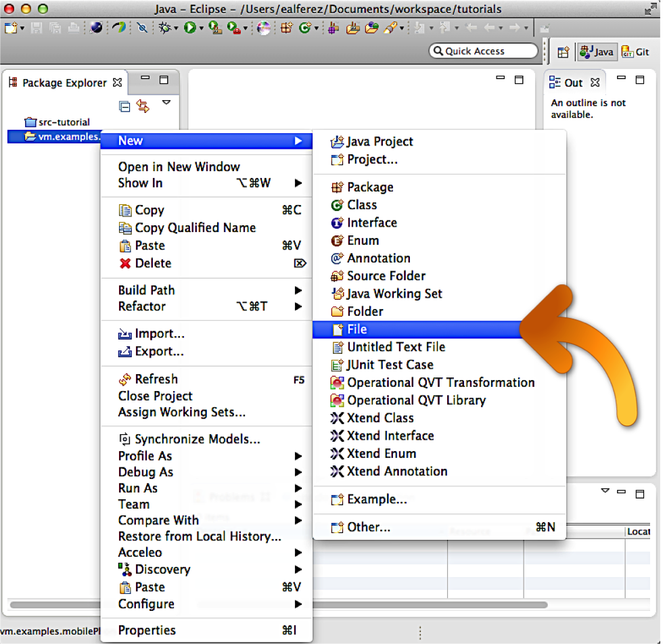Click Refresh in the context menu
This screenshot has width=665, height=644.
click(x=206, y=379)
